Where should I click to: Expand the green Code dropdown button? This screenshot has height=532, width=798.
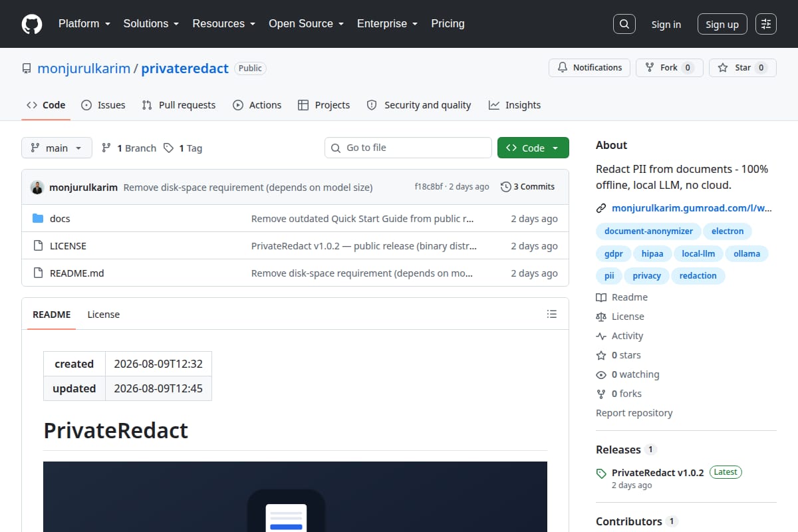pyautogui.click(x=533, y=148)
